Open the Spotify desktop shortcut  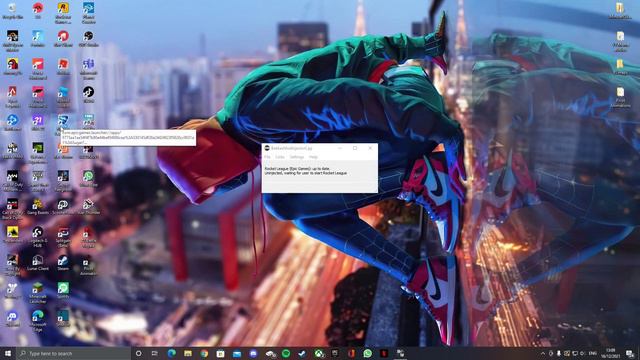(63, 291)
